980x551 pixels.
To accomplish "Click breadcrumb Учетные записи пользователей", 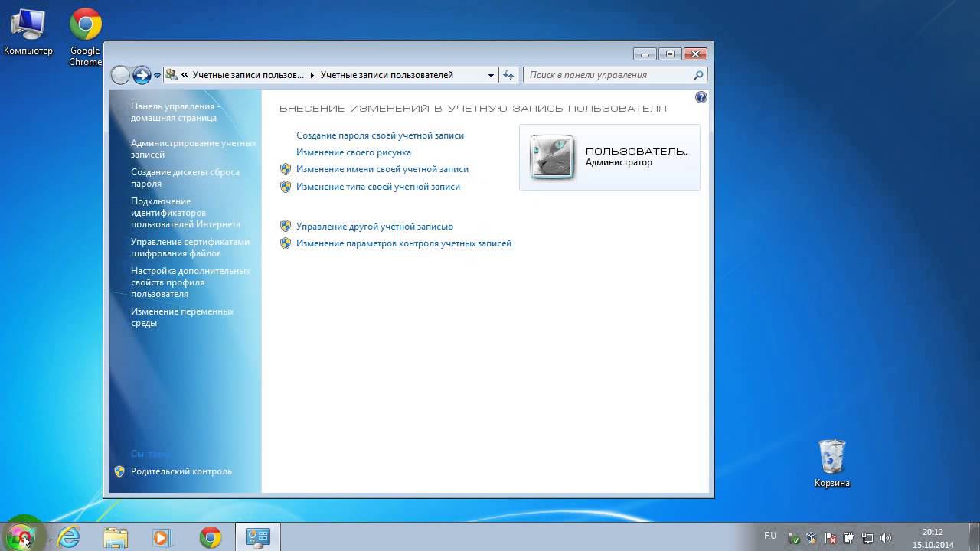I will point(387,75).
